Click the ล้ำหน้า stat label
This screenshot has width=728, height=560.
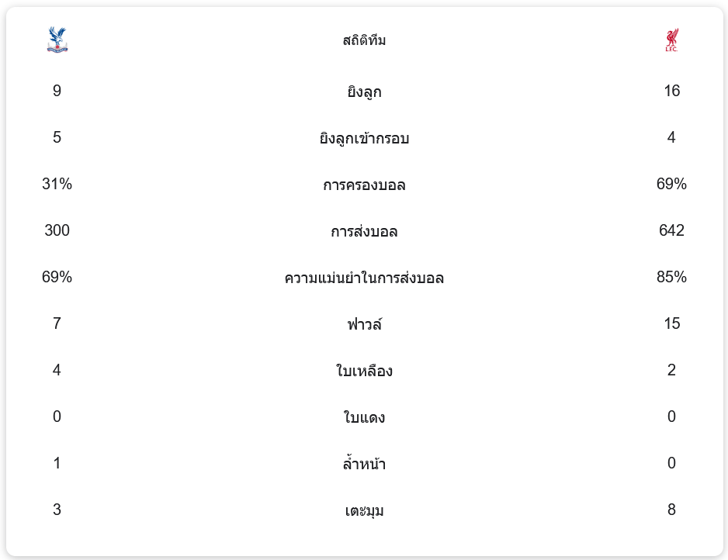(x=364, y=463)
